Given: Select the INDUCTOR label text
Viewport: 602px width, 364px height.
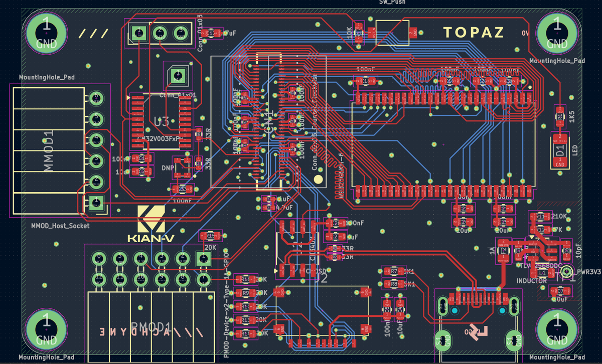Looking at the screenshot, I should coord(531,281).
